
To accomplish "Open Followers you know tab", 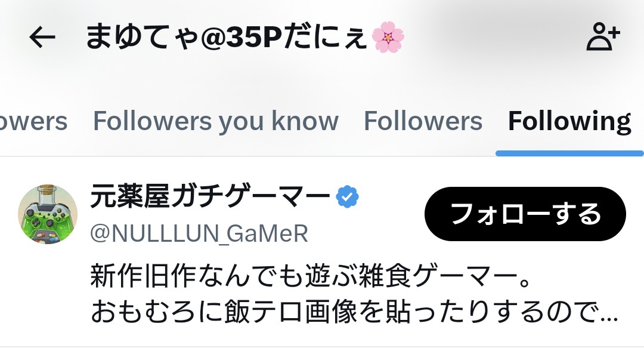I will (x=216, y=122).
